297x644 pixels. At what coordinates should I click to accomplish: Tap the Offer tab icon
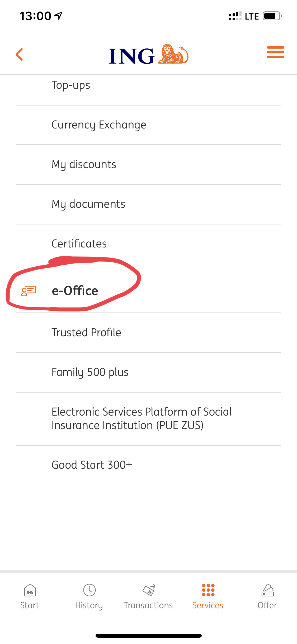coord(267,590)
